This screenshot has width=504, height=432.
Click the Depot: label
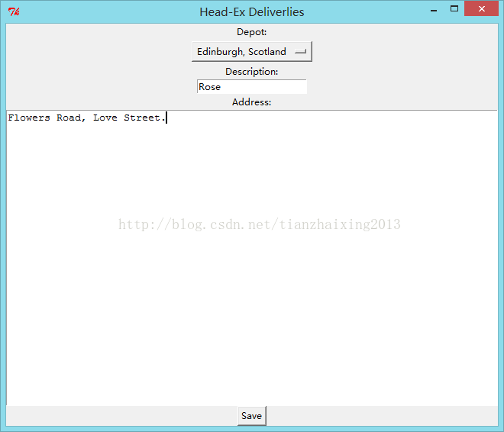pyautogui.click(x=251, y=32)
